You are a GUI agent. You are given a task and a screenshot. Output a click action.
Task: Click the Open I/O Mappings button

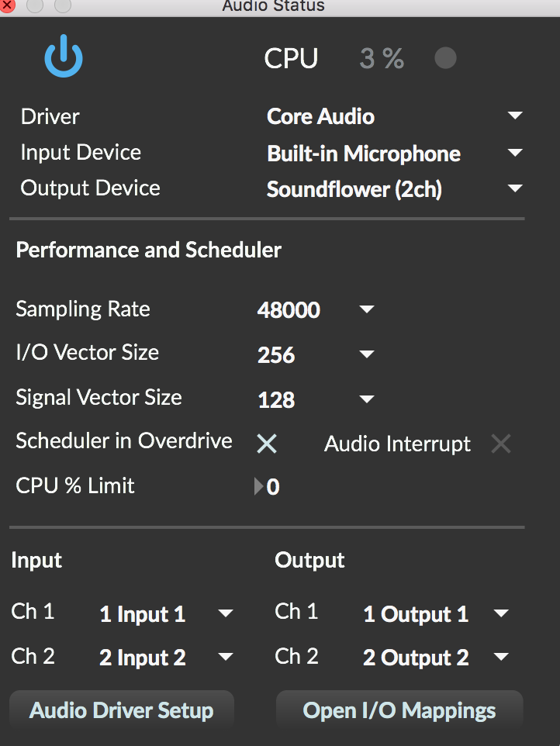[x=399, y=711]
